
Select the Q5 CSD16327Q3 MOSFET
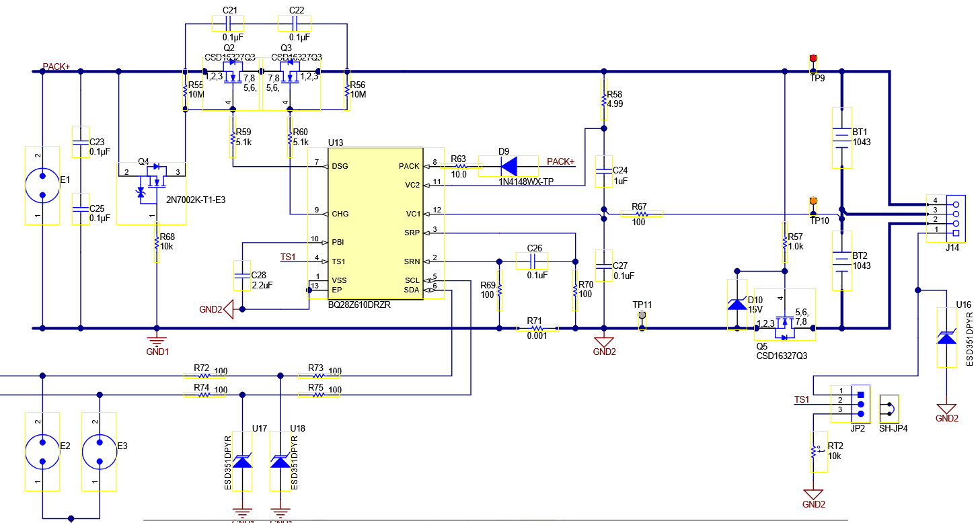(784, 319)
